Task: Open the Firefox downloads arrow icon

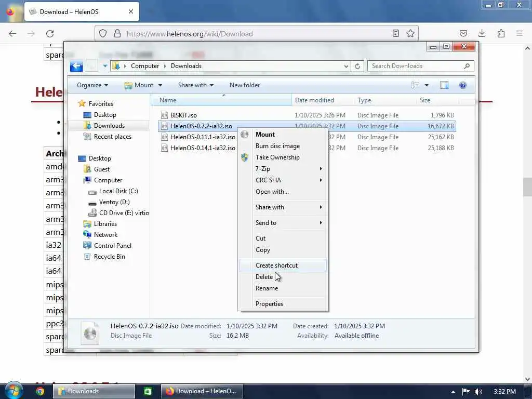Action: tap(482, 33)
